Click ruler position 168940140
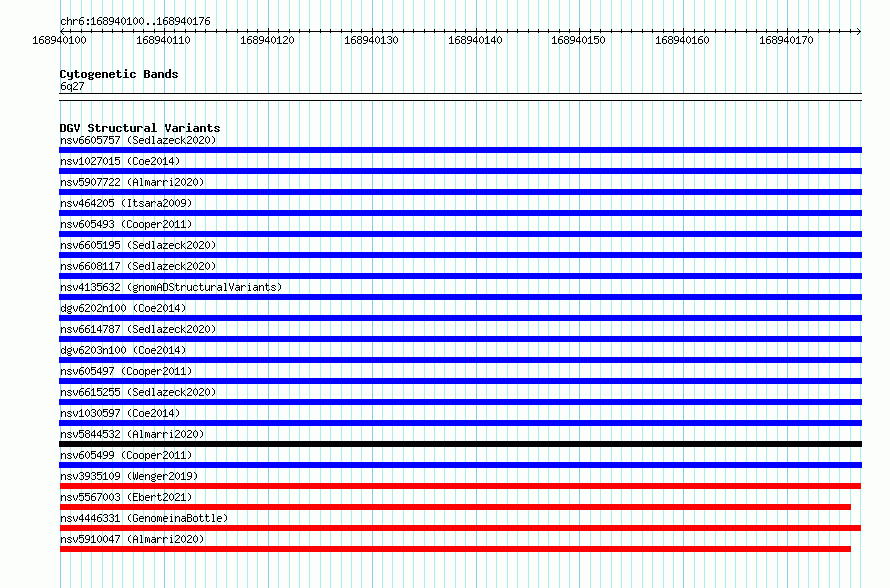Viewport: 890px width, 588px height. pos(475,40)
